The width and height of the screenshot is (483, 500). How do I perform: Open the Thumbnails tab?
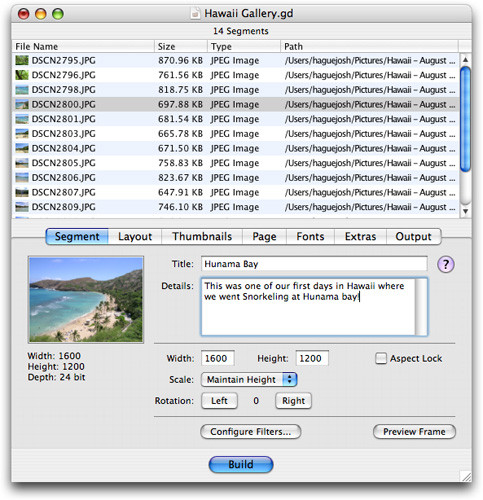(202, 236)
